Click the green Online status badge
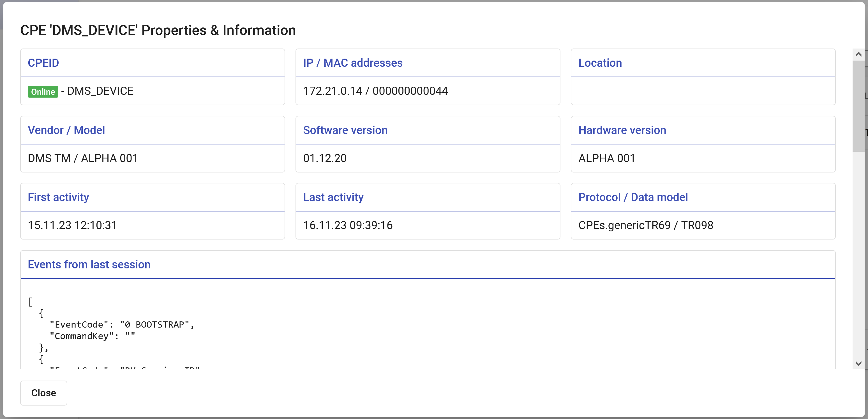The width and height of the screenshot is (868, 419). coord(42,91)
